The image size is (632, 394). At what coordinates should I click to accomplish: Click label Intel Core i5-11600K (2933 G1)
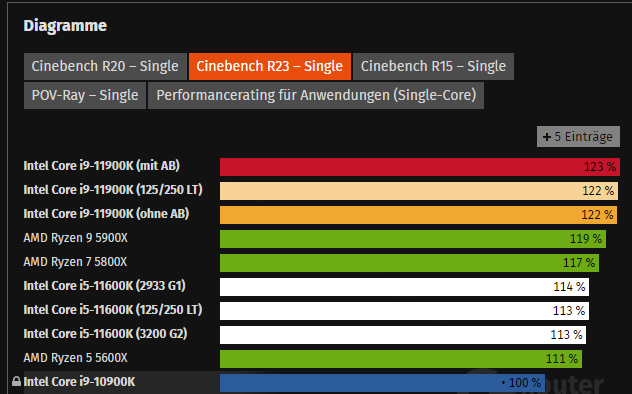coord(104,286)
